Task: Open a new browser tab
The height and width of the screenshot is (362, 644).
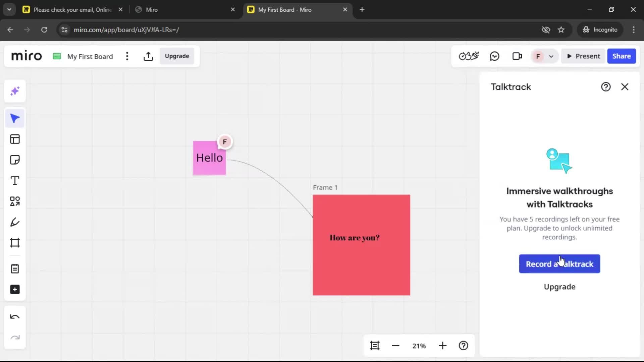Action: 362,10
